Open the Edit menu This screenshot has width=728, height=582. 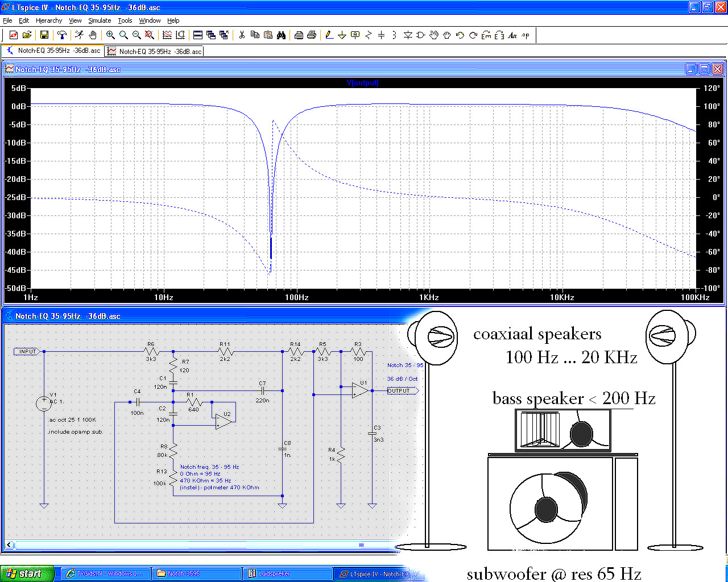[x=24, y=20]
